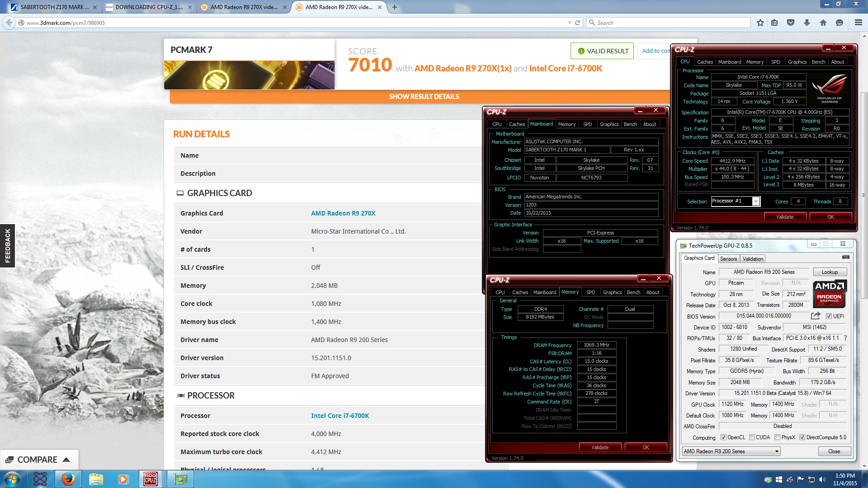
Task: Switch to GPU-Z taskbar icon
Action: (180, 479)
